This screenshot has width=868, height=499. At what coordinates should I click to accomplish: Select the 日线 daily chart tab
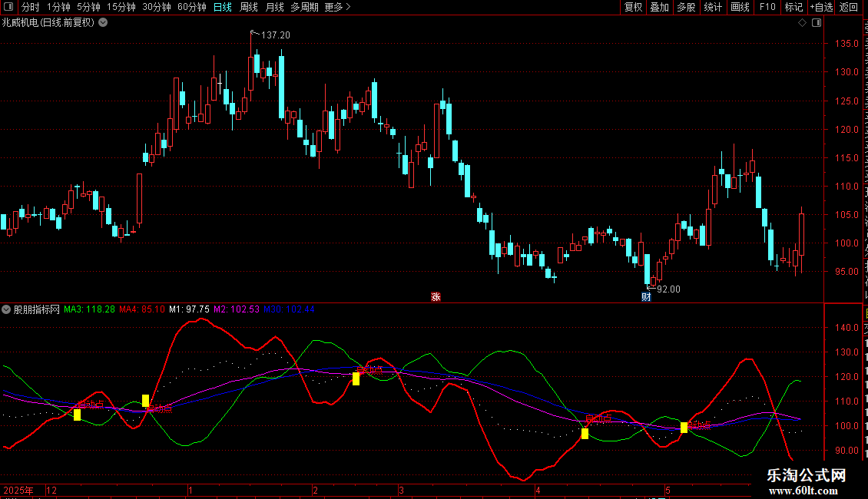223,7
